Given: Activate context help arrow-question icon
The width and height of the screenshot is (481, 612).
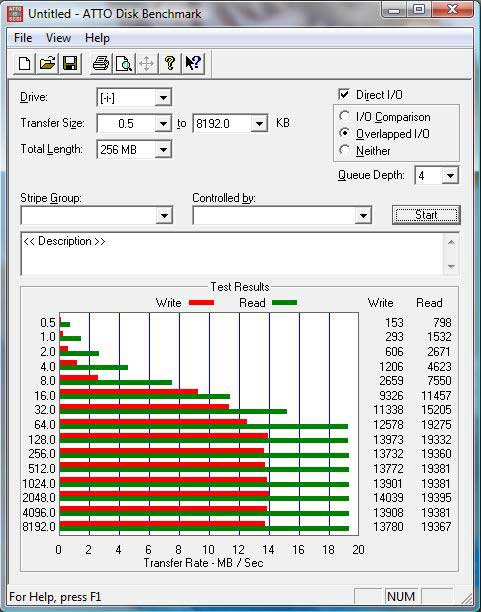Looking at the screenshot, I should [193, 63].
